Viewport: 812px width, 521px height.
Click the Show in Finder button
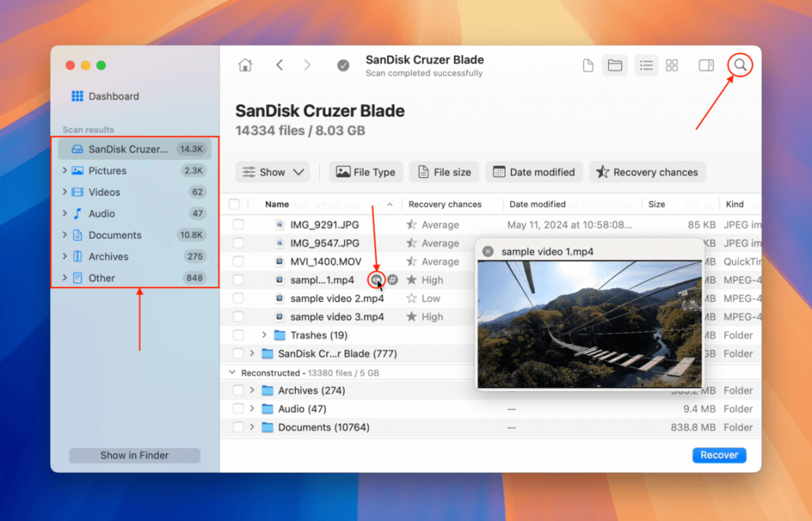(135, 456)
